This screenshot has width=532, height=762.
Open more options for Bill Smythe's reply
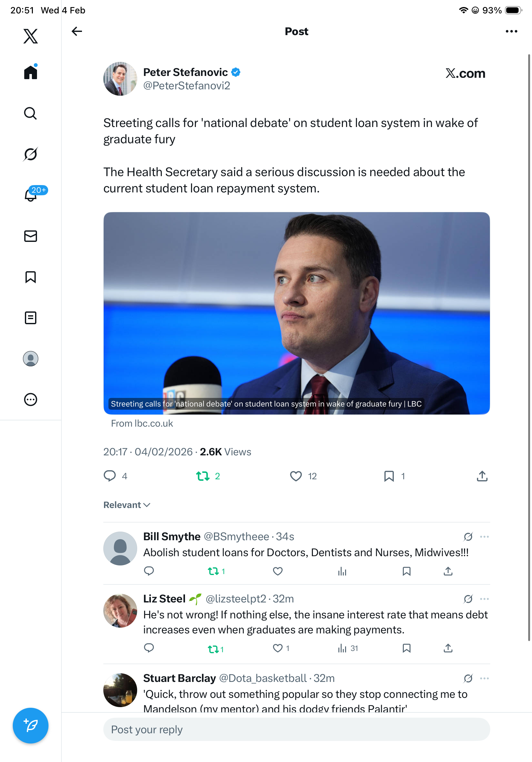point(484,537)
